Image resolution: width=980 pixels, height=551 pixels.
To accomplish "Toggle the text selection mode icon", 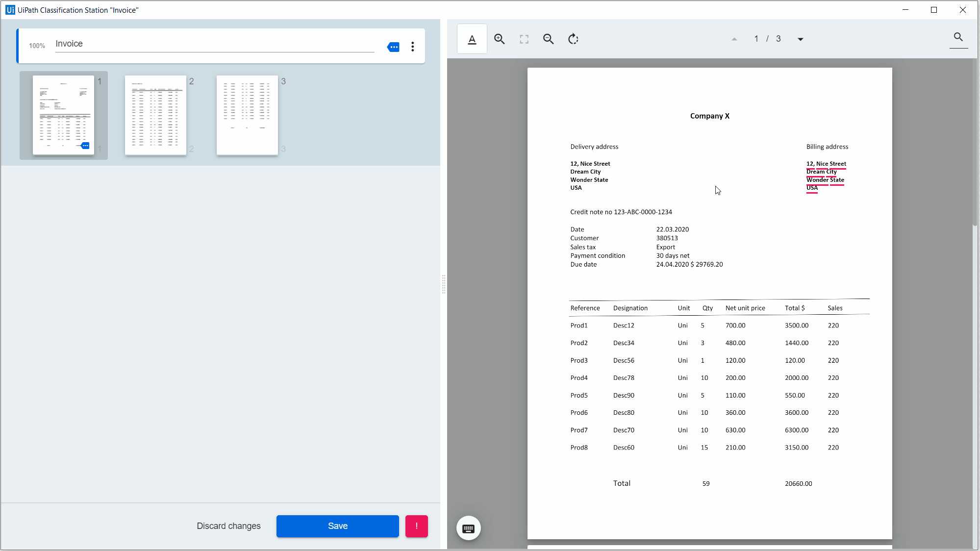I will [472, 39].
